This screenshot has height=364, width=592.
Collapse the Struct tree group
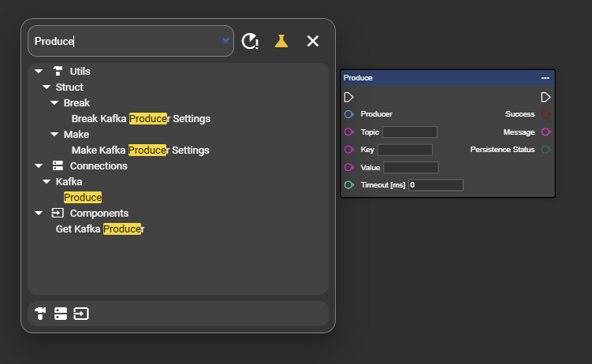point(47,87)
